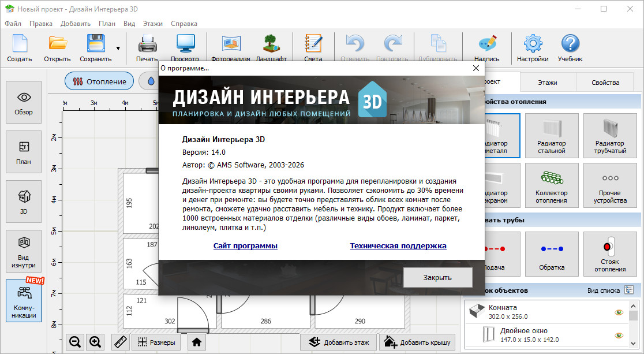The height and width of the screenshot is (354, 644).
Task: Switch the Вид списка list view
Action: point(628,290)
